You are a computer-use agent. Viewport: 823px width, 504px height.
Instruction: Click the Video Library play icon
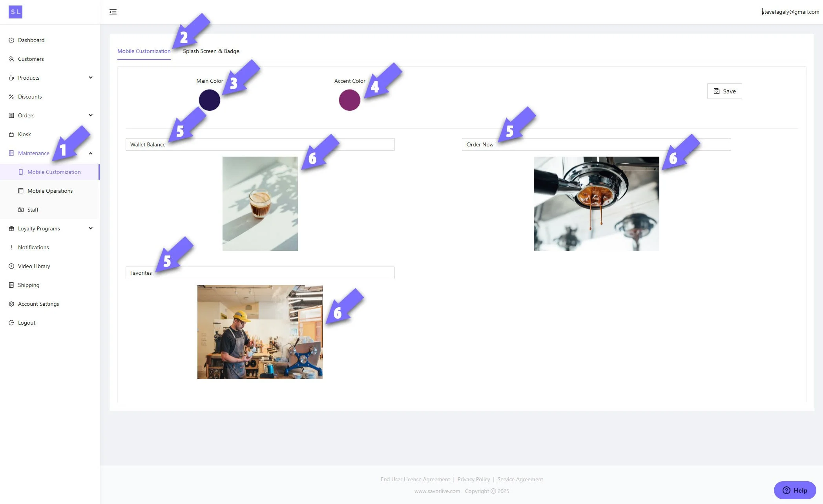[x=11, y=266]
